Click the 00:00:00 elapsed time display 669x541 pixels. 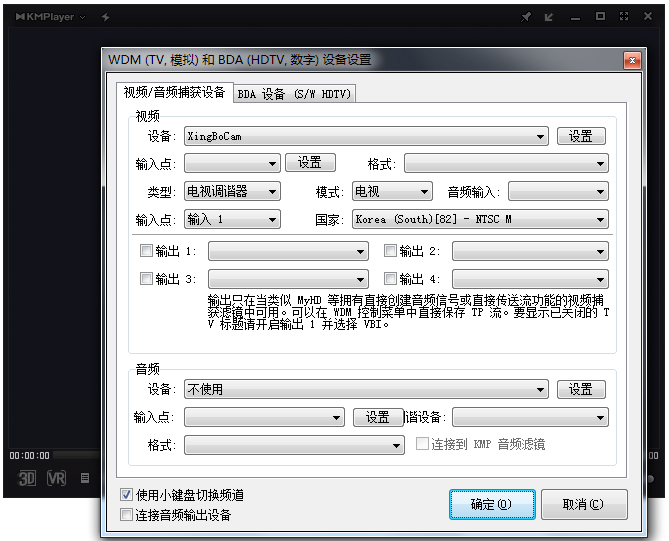29,456
